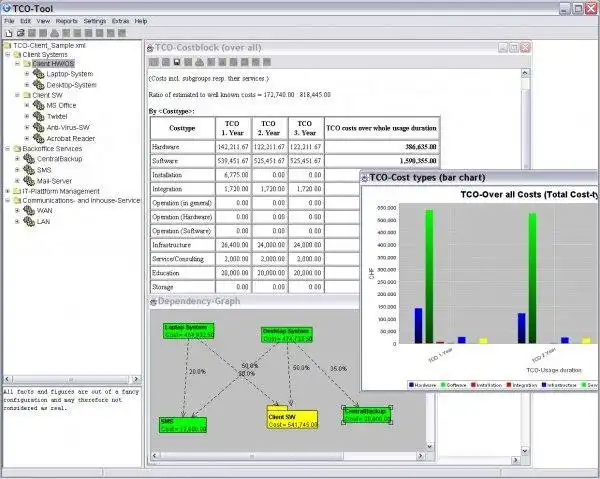Select the yellow Client SW graph node

click(x=292, y=419)
